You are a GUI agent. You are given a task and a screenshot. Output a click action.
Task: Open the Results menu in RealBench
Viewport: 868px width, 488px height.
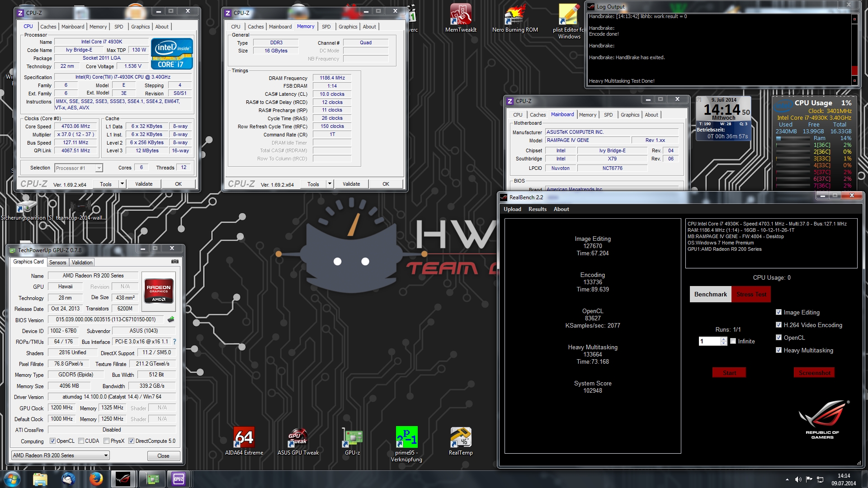tap(538, 209)
